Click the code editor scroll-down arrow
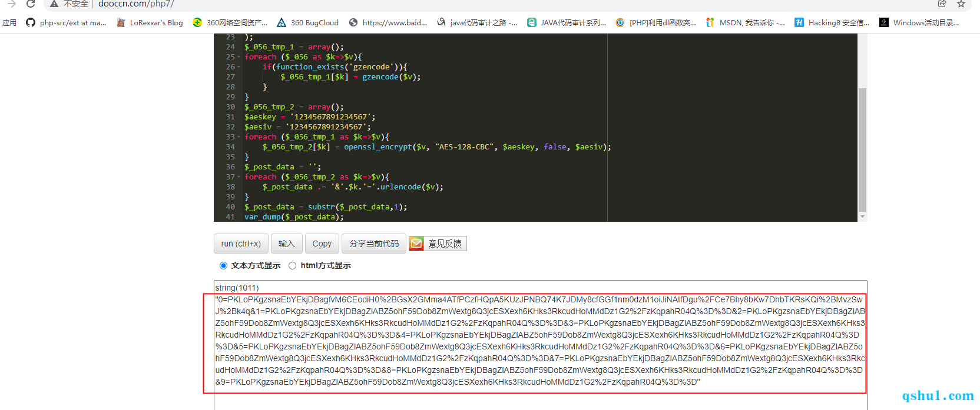Screen dimensions: 980x410 click(862, 217)
